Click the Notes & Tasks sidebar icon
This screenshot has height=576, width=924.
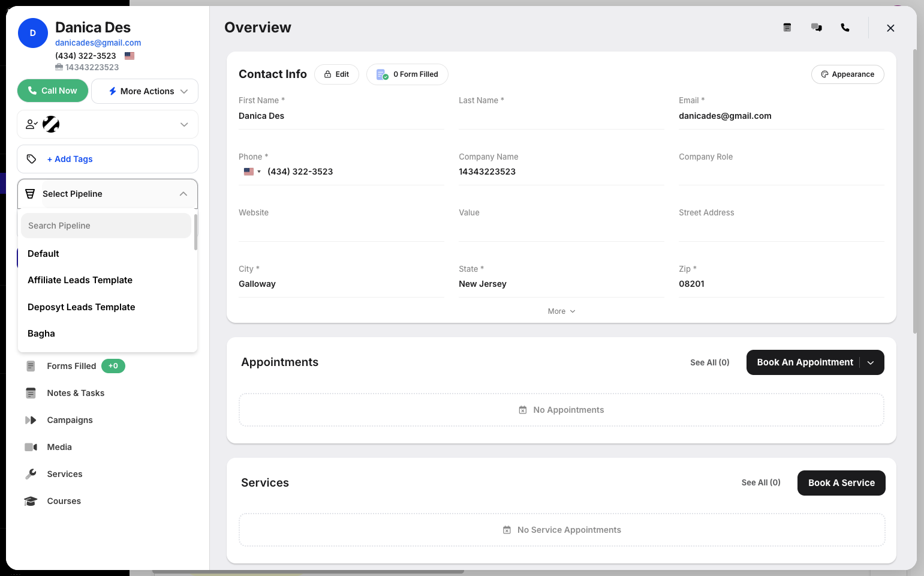click(x=31, y=393)
